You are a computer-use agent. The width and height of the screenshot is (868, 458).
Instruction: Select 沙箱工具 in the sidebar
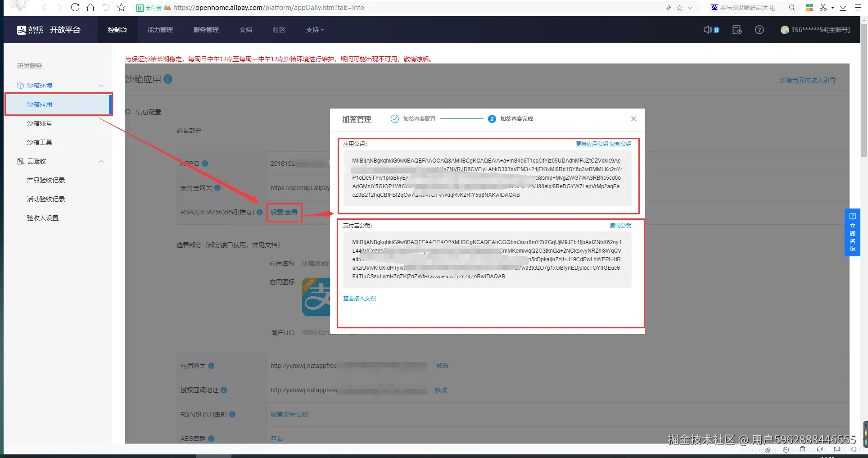[40, 142]
